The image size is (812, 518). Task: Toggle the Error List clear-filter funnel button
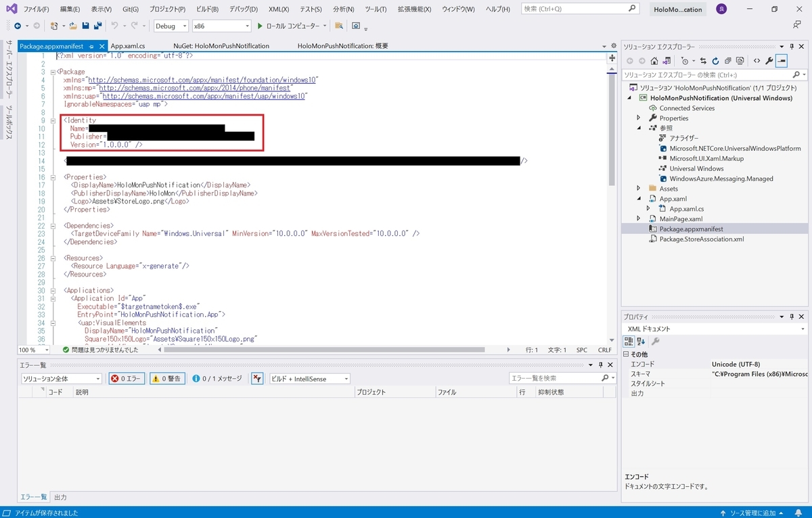(257, 379)
